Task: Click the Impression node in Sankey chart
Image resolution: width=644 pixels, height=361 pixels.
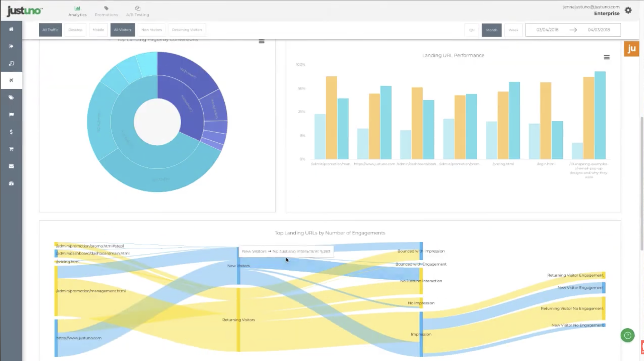Action: click(x=421, y=334)
